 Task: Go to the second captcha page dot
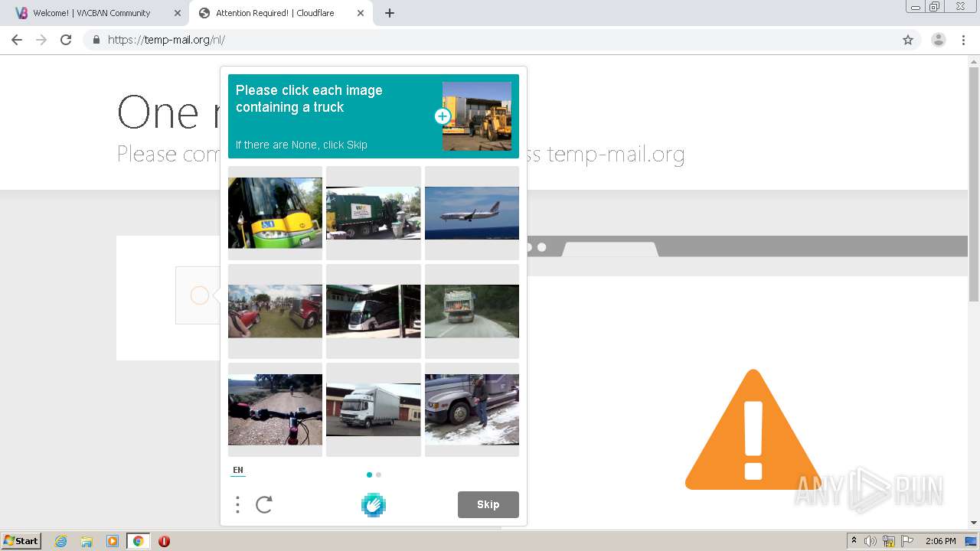[378, 474]
